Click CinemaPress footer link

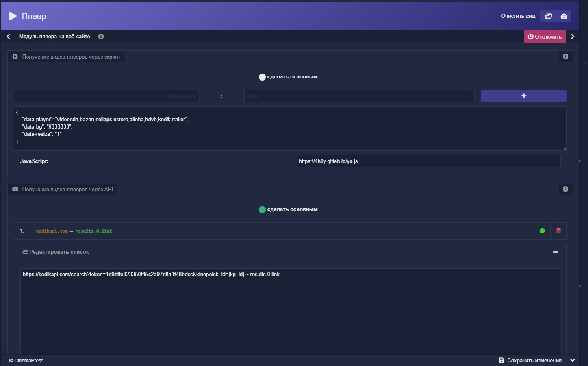(x=26, y=361)
